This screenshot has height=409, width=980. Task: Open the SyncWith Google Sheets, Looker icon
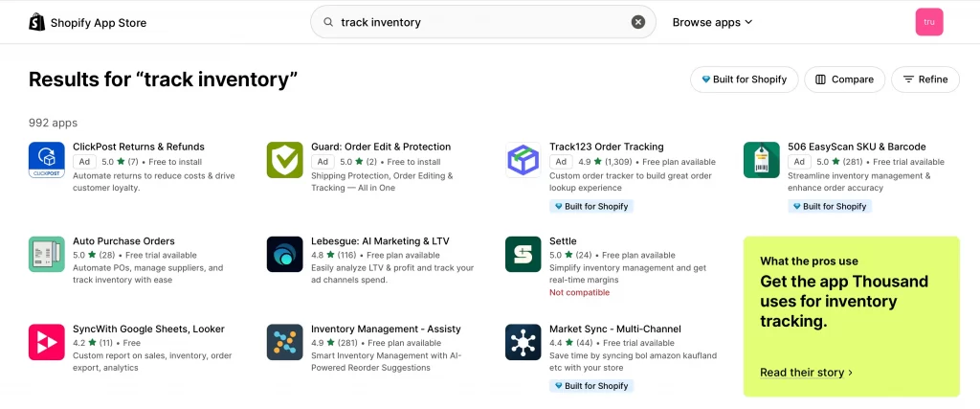(x=47, y=342)
